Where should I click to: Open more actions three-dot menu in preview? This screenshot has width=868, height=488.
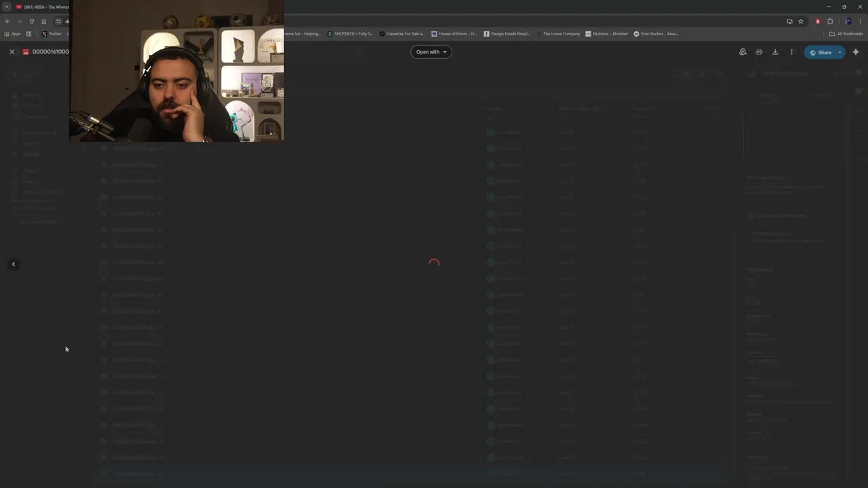pyautogui.click(x=791, y=52)
